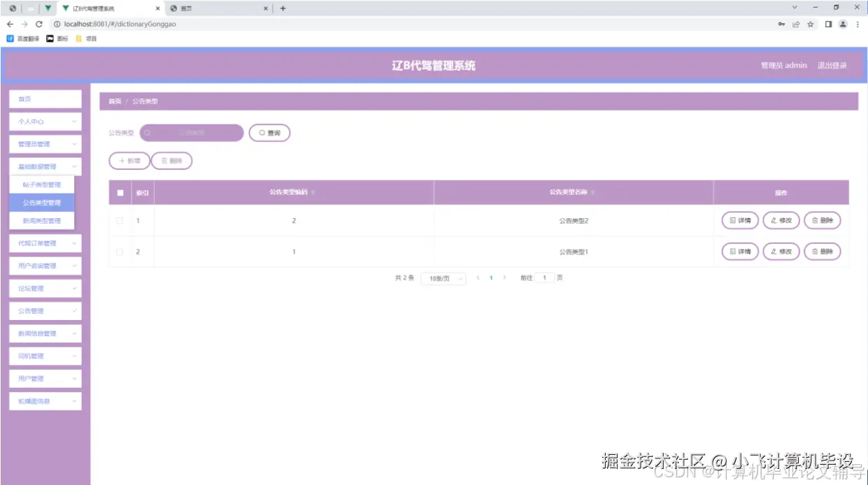Click the 新增 add button
The width and height of the screenshot is (868, 485).
pyautogui.click(x=129, y=161)
